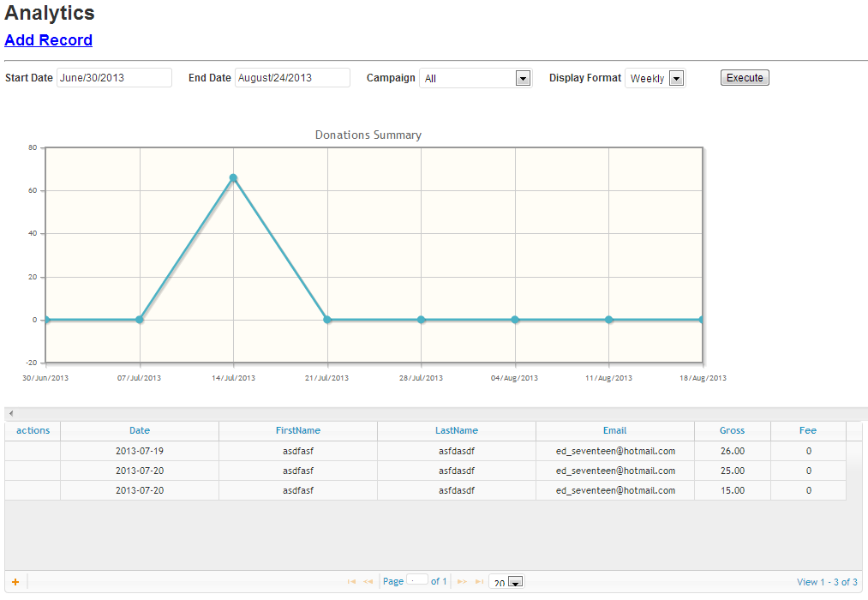Select the Gross value 26.00
The image size is (868, 600).
point(733,451)
